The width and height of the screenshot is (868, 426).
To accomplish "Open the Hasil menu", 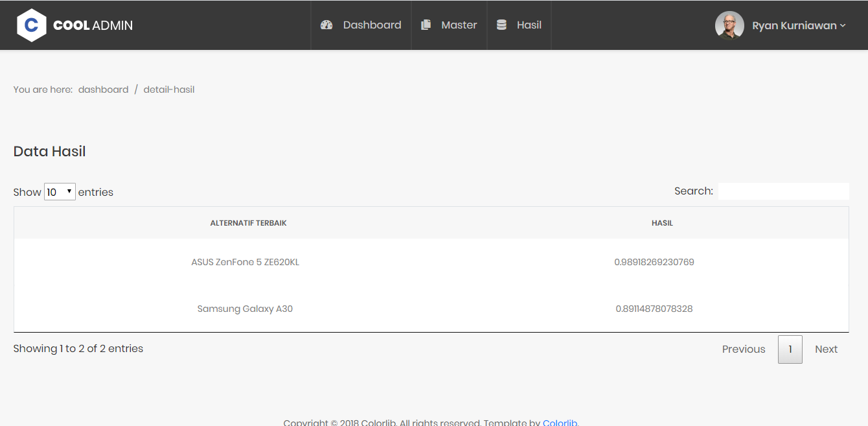I will click(519, 25).
